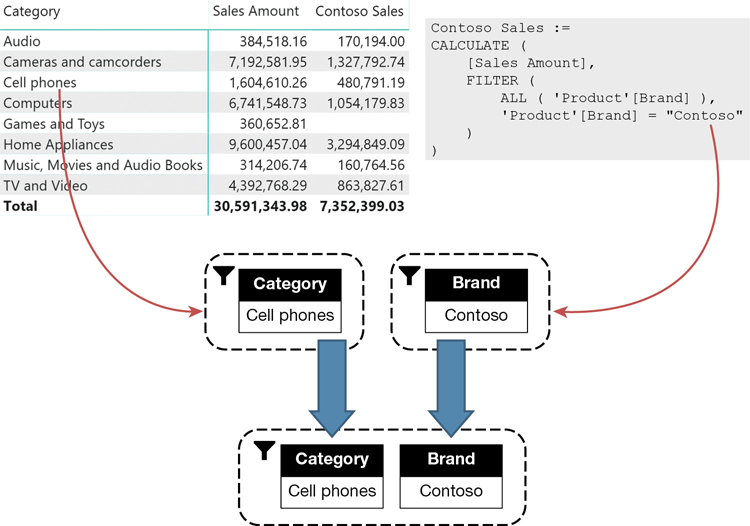Select the value 384,518.16
The height and width of the screenshot is (526, 750).
(273, 42)
